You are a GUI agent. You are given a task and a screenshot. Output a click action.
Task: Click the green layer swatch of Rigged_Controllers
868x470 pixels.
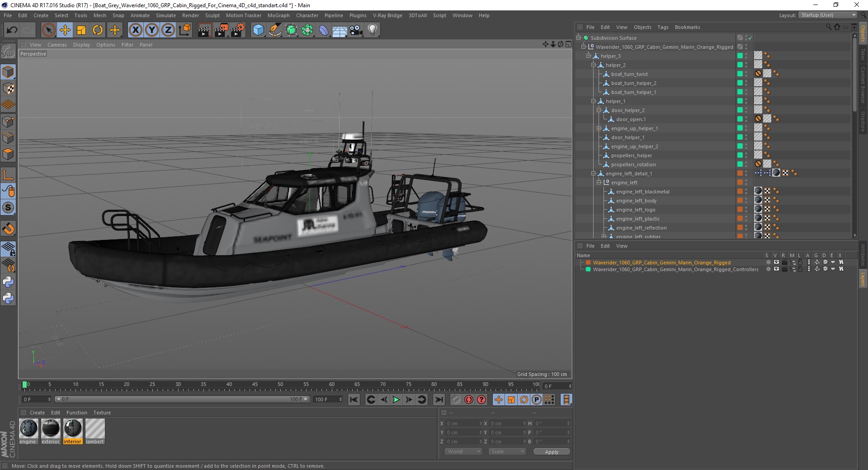588,269
